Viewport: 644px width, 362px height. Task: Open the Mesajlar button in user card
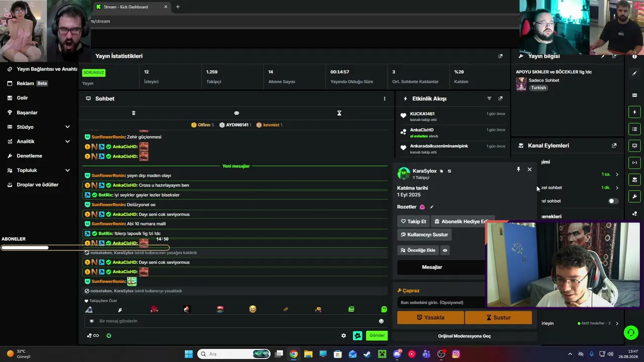pyautogui.click(x=432, y=267)
